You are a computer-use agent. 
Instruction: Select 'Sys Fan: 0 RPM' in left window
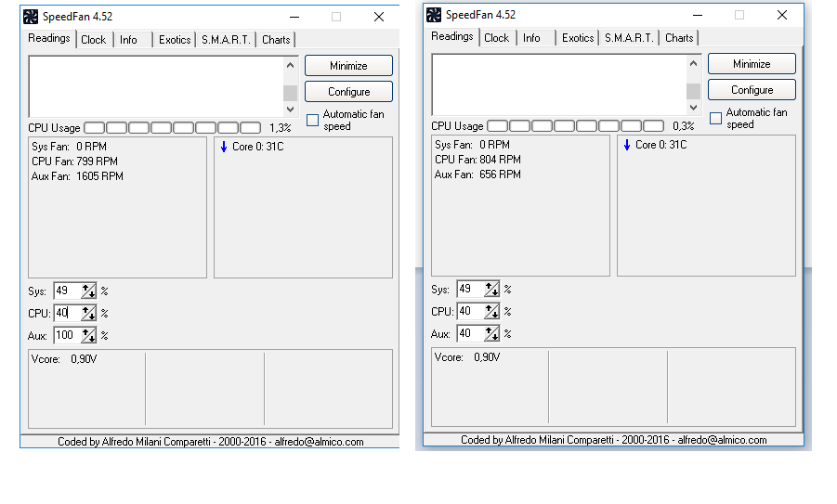pos(69,147)
